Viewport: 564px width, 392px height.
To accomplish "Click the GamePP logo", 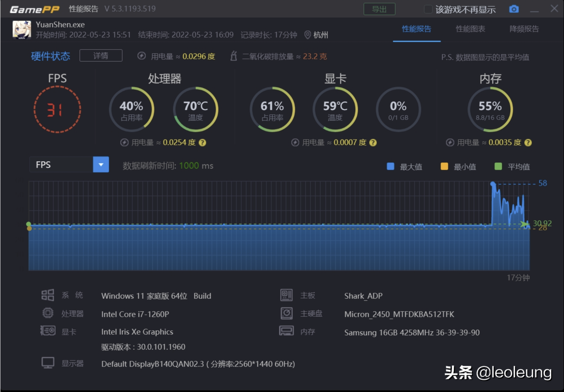I will (x=35, y=9).
